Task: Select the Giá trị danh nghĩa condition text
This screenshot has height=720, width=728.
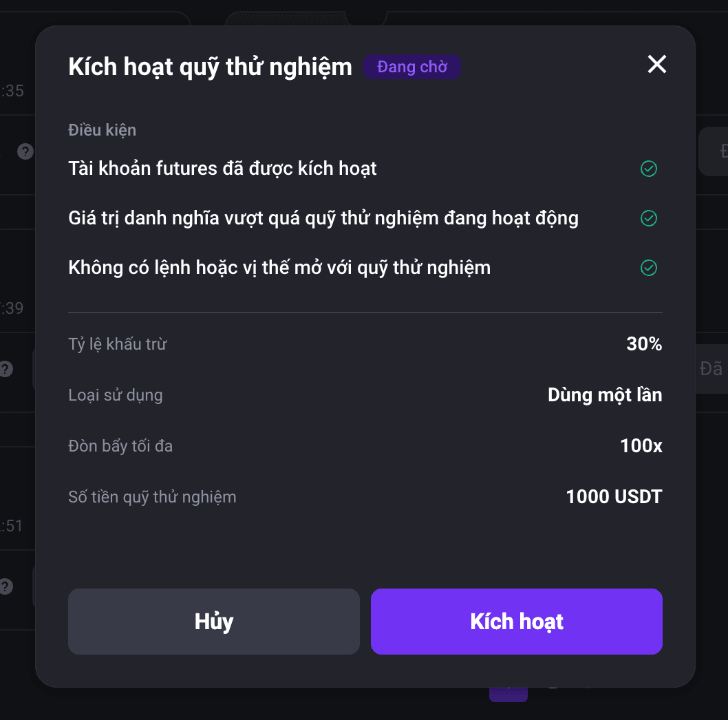Action: pyautogui.click(x=323, y=218)
